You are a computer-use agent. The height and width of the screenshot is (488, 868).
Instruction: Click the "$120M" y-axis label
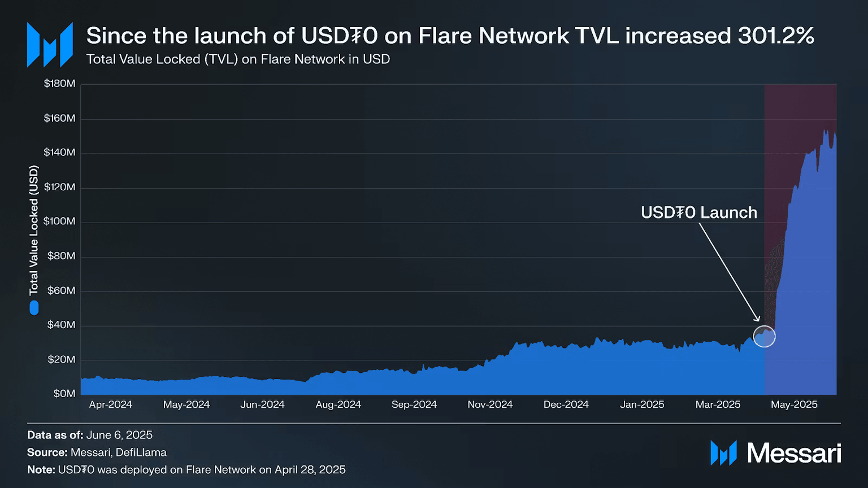[59, 187]
